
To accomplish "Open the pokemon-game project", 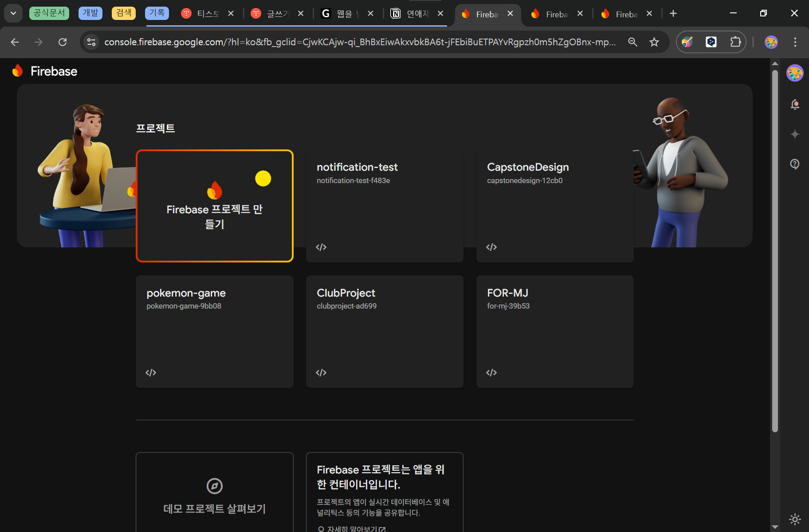I will click(x=215, y=332).
